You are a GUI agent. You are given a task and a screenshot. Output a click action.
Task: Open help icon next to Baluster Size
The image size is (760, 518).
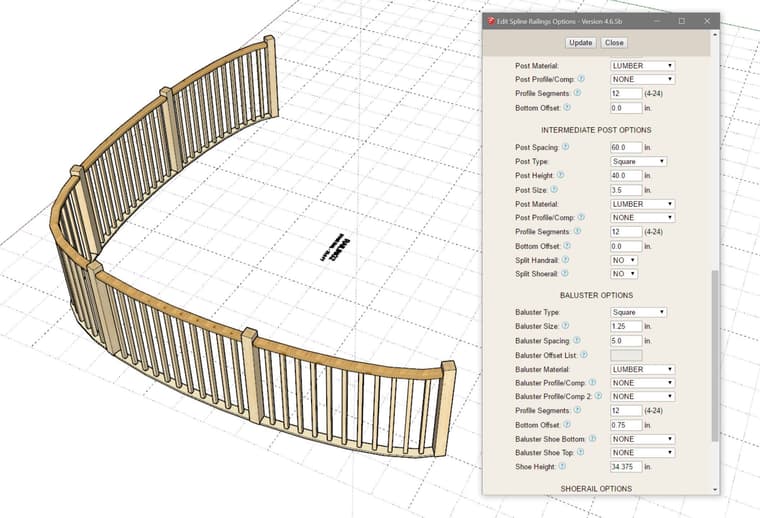click(565, 326)
